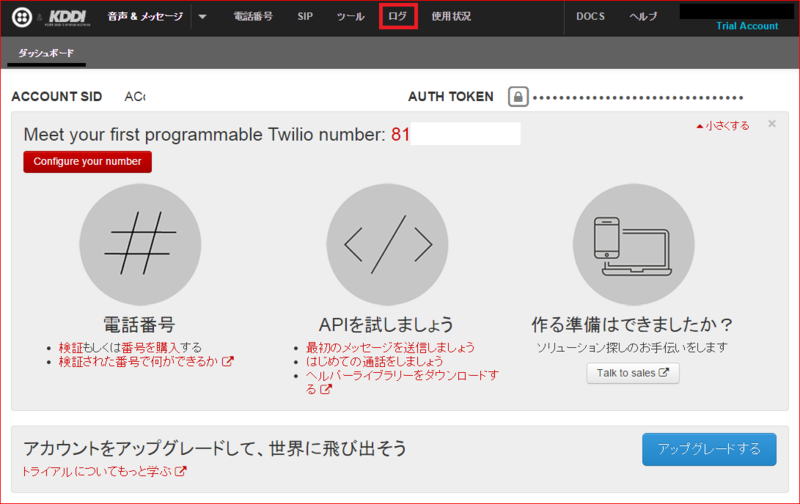Click the phone and laptop devices icon
Viewport: 800px width, 504px height.
coord(633,244)
